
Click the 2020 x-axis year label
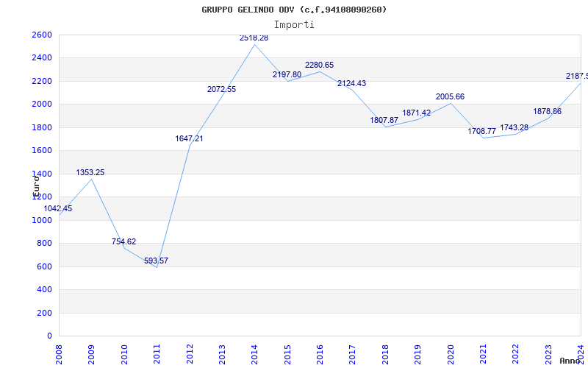451,354
